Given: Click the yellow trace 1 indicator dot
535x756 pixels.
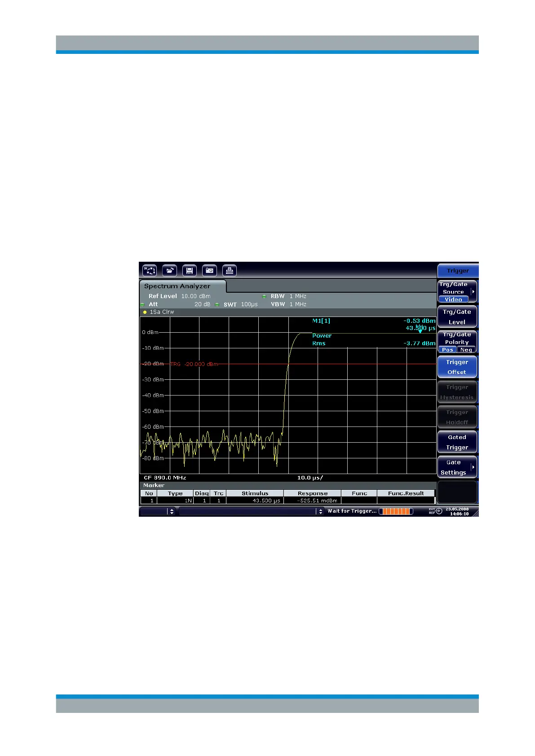Looking at the screenshot, I should pyautogui.click(x=145, y=312).
